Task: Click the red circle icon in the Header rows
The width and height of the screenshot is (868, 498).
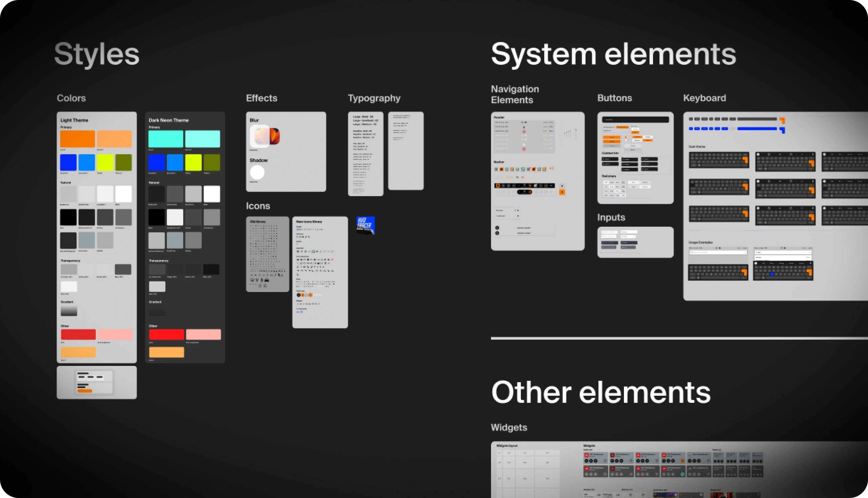Action: (x=524, y=131)
